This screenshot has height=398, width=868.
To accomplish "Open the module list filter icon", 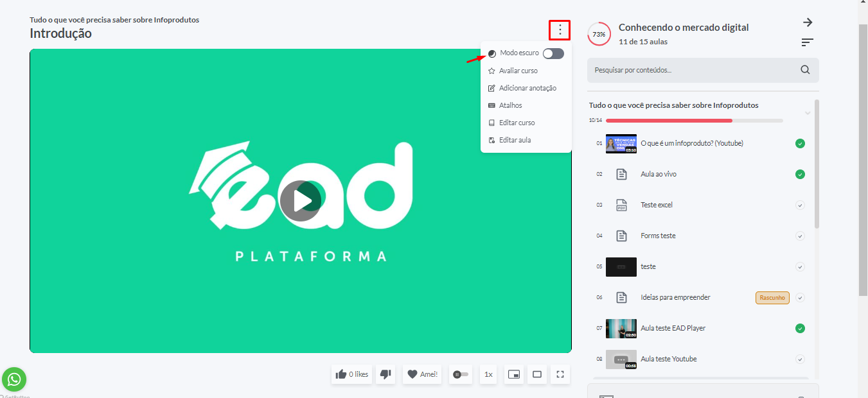I will coord(807,42).
